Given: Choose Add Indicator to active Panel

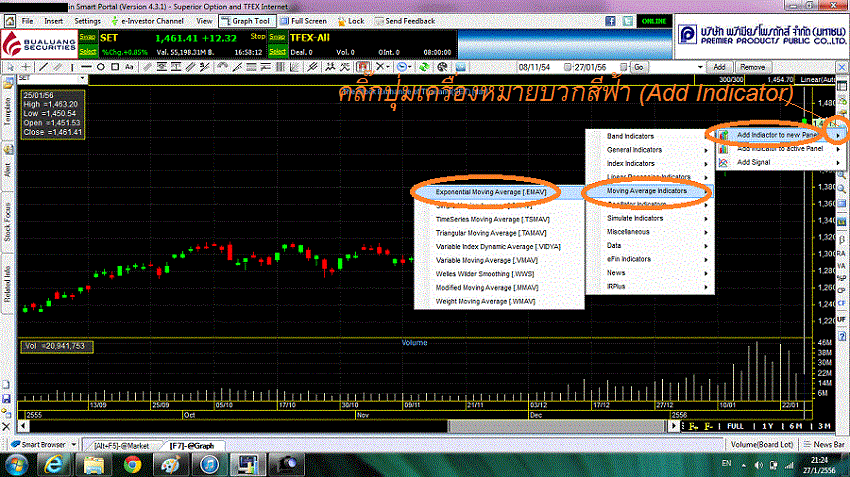Looking at the screenshot, I should pyautogui.click(x=780, y=149).
